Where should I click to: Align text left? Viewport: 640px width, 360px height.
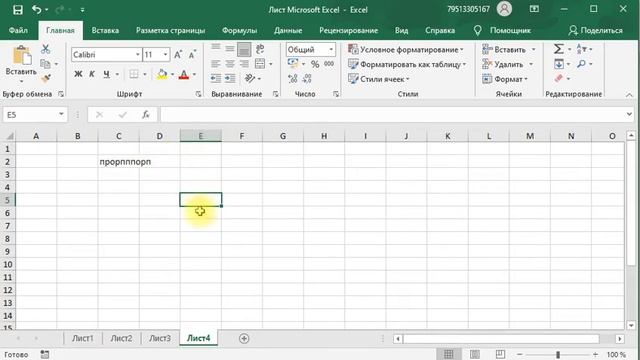[216, 64]
